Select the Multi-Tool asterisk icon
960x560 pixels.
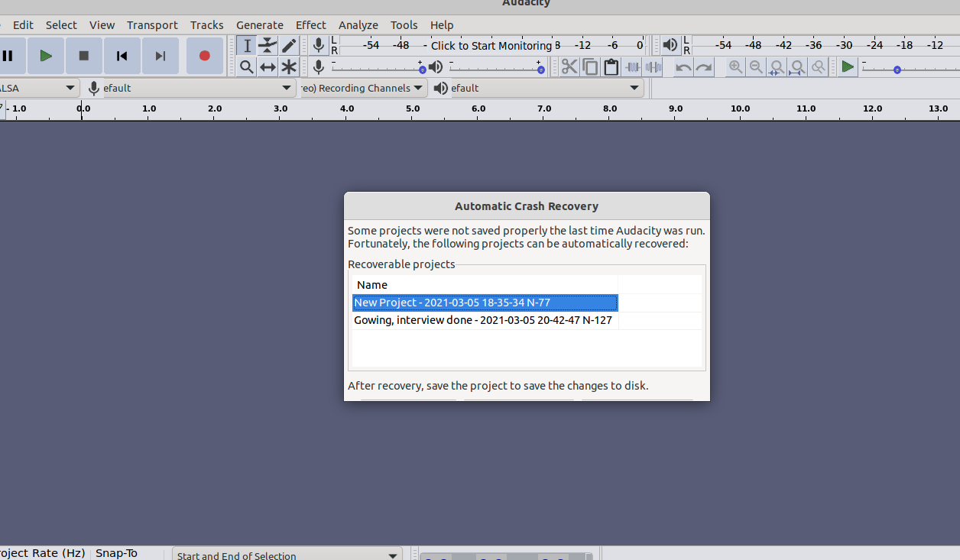[x=288, y=67]
